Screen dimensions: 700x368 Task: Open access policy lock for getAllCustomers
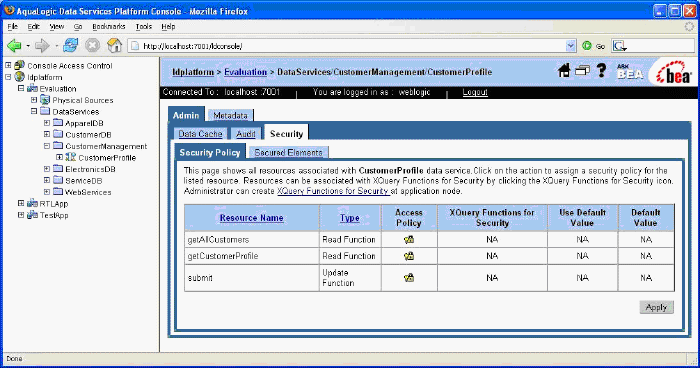[x=409, y=240]
